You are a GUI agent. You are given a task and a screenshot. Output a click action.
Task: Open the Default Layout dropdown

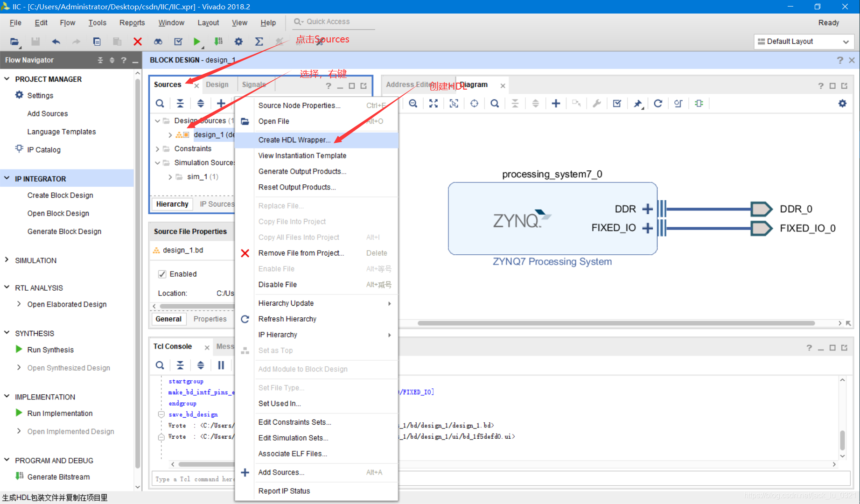tap(804, 42)
